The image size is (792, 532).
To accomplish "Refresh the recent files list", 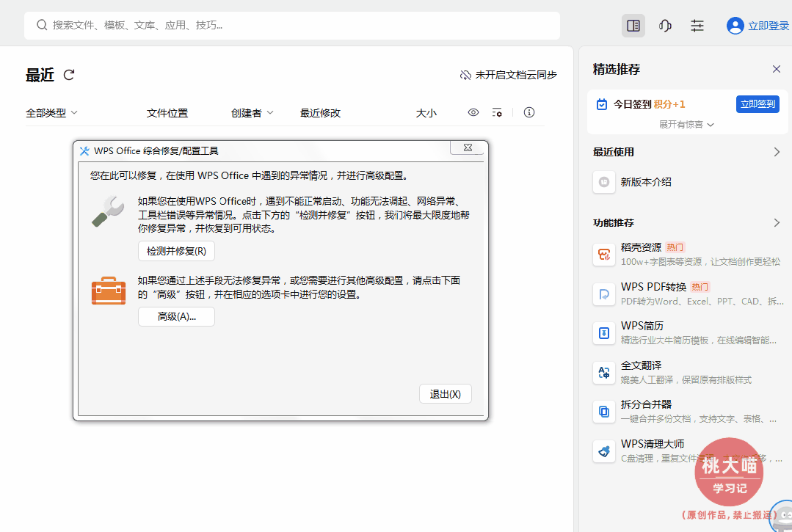I will [69, 75].
